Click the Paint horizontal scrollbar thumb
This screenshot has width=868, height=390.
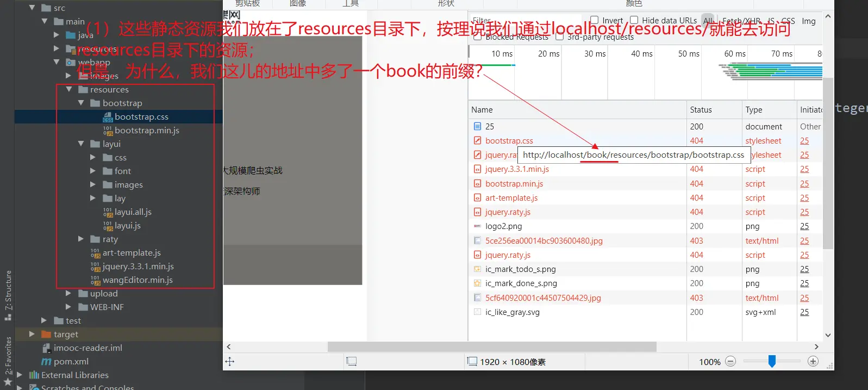coord(492,346)
